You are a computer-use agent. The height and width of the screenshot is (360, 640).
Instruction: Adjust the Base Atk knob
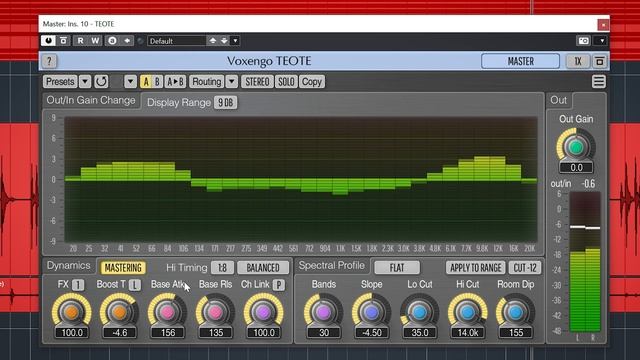coord(168,312)
